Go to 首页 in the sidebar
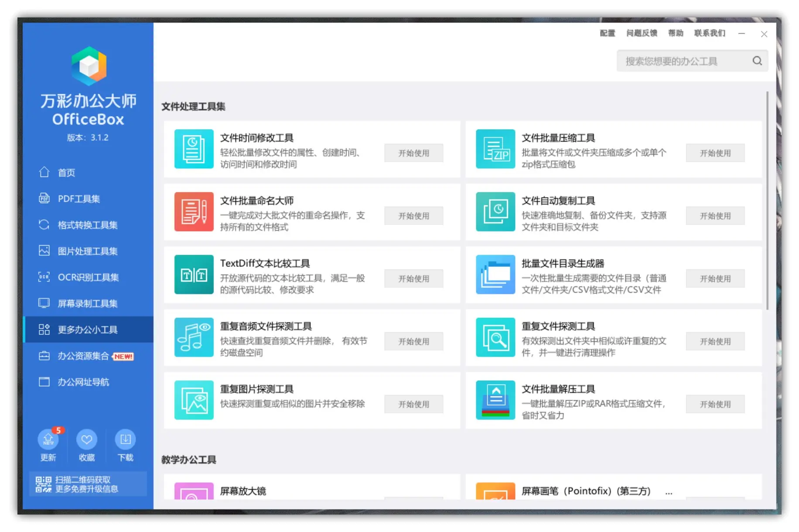The width and height of the screenshot is (799, 532). (66, 173)
